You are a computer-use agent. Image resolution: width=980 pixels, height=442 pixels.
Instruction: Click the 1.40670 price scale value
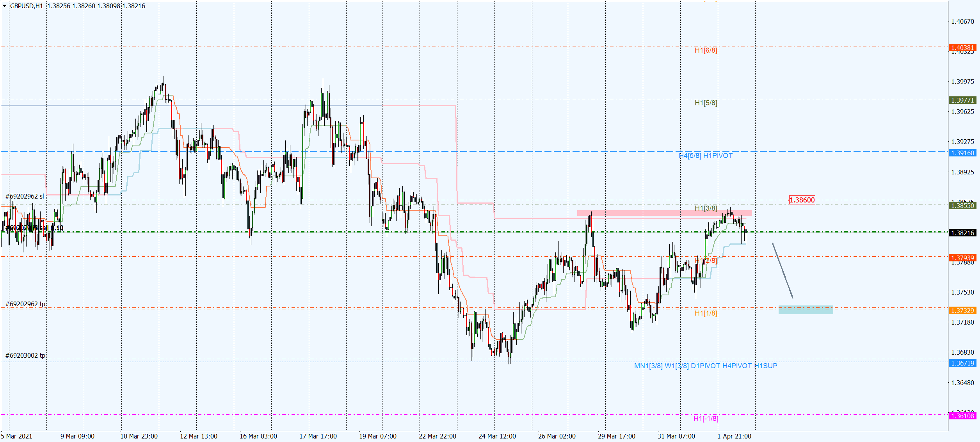(x=962, y=21)
